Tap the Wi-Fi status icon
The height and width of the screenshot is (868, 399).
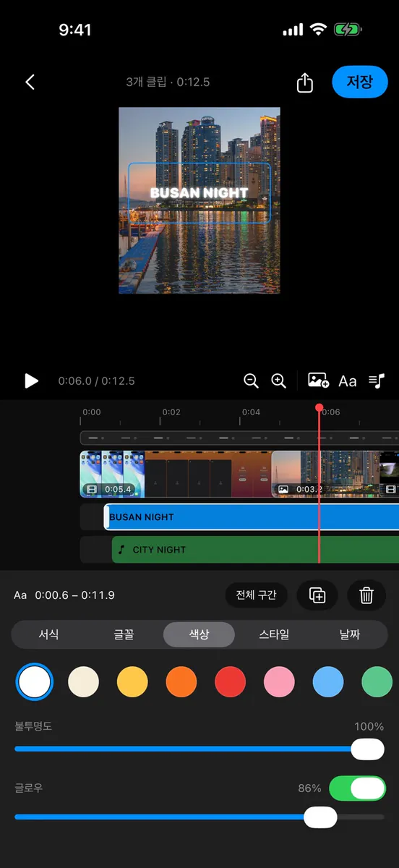click(318, 30)
